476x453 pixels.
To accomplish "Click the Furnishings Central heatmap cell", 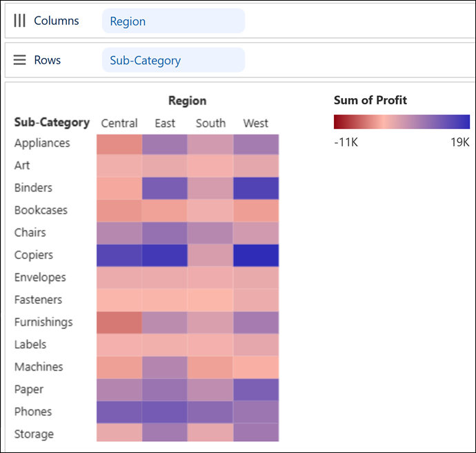I will 119,322.
